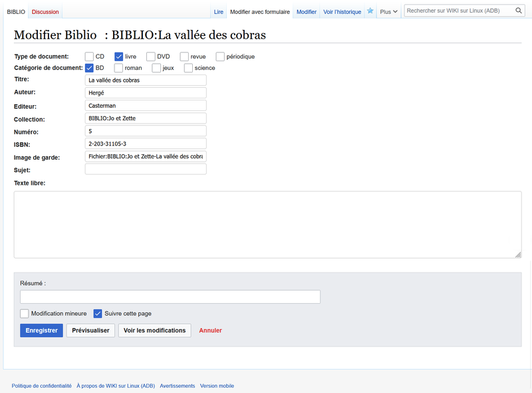Click inside the Texte libre textarea
The image size is (532, 393).
tap(268, 225)
